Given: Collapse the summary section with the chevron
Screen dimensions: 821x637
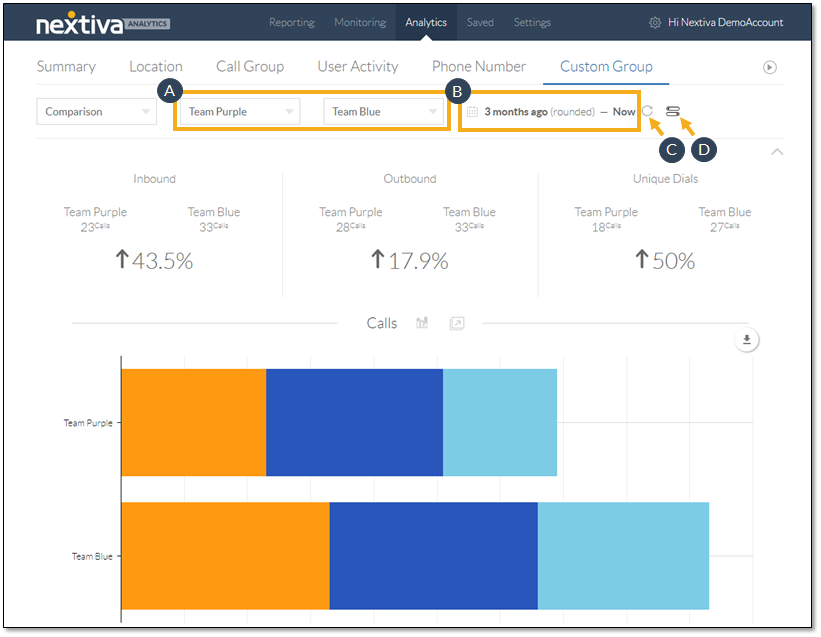Looking at the screenshot, I should coord(777,152).
